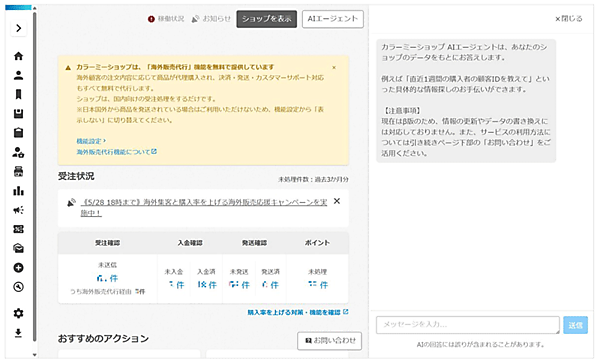The image size is (600, 364).
Task: Click the sidebar vertical scrollbar
Action: [x=34, y=176]
